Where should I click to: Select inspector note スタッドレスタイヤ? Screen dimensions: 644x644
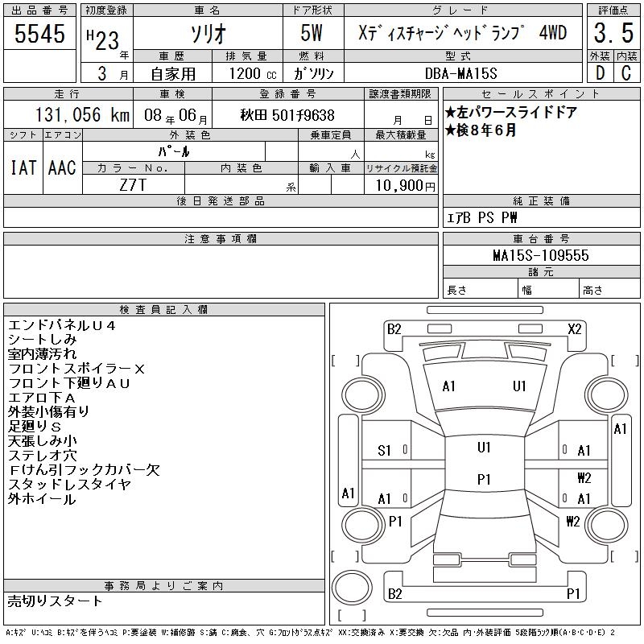[69, 485]
